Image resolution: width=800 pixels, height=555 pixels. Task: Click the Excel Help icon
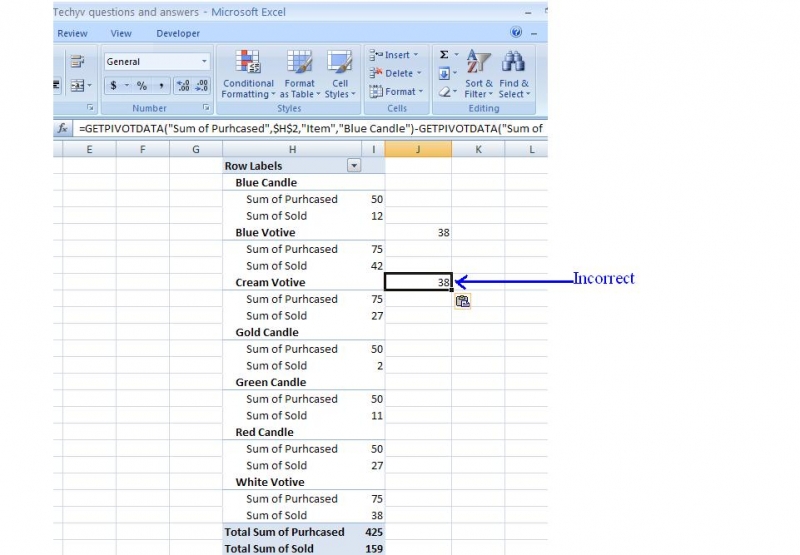tap(516, 33)
